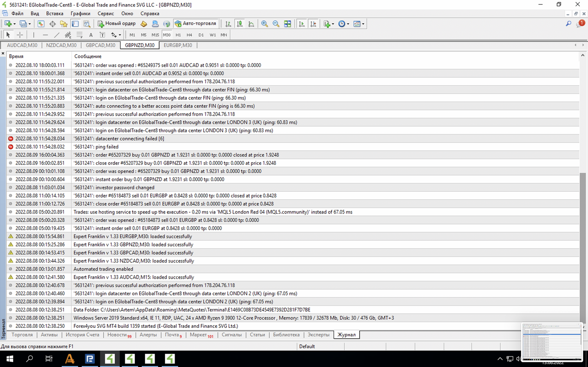Screen dimensions: 588x367
Task: Open Task View on the taskbar
Action: [x=49, y=359]
